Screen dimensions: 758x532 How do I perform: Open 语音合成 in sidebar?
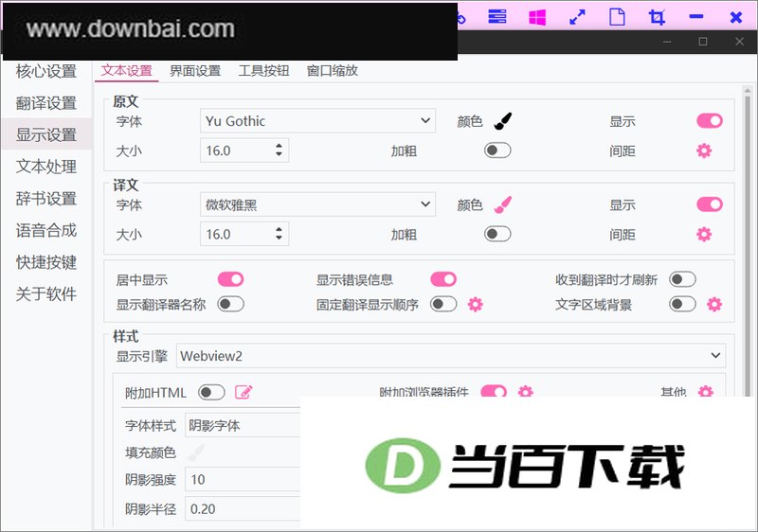(45, 230)
